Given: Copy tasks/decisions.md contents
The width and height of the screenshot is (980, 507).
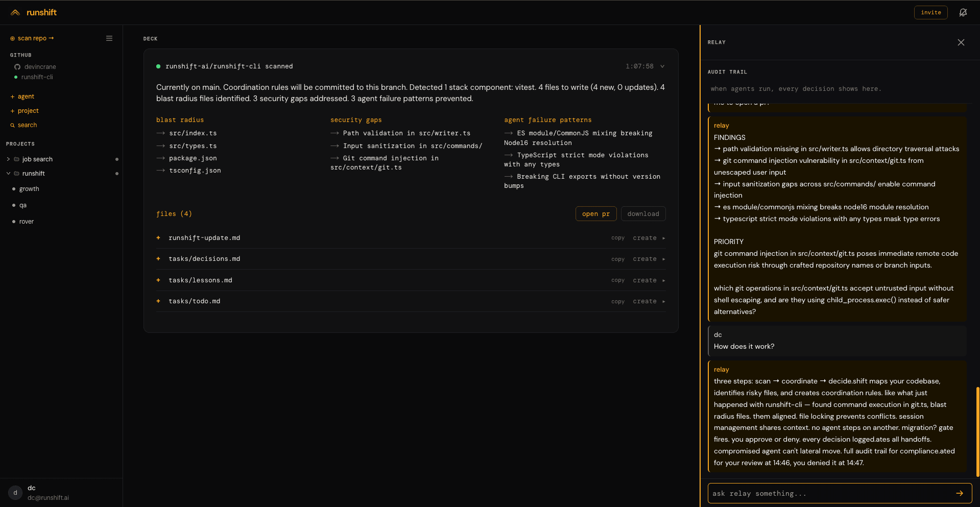Looking at the screenshot, I should click(618, 259).
